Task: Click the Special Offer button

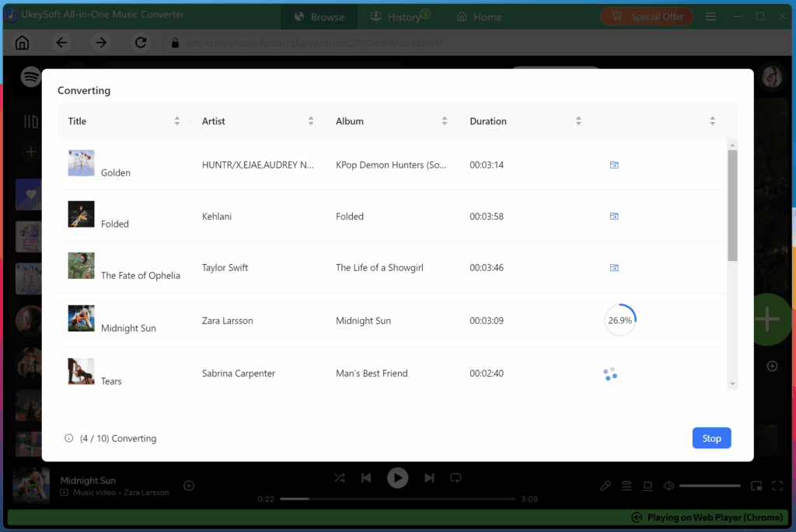Action: [647, 16]
